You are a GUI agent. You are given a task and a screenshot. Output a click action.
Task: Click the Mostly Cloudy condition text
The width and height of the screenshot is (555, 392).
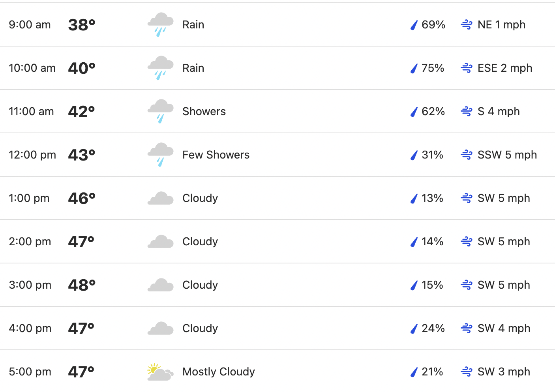pos(219,372)
